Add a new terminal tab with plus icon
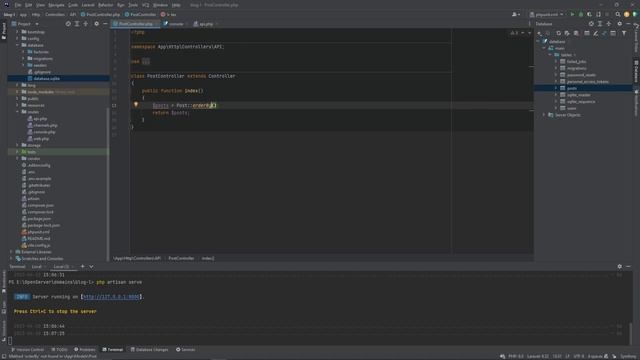Screen dimensions: 640x360 (82, 267)
